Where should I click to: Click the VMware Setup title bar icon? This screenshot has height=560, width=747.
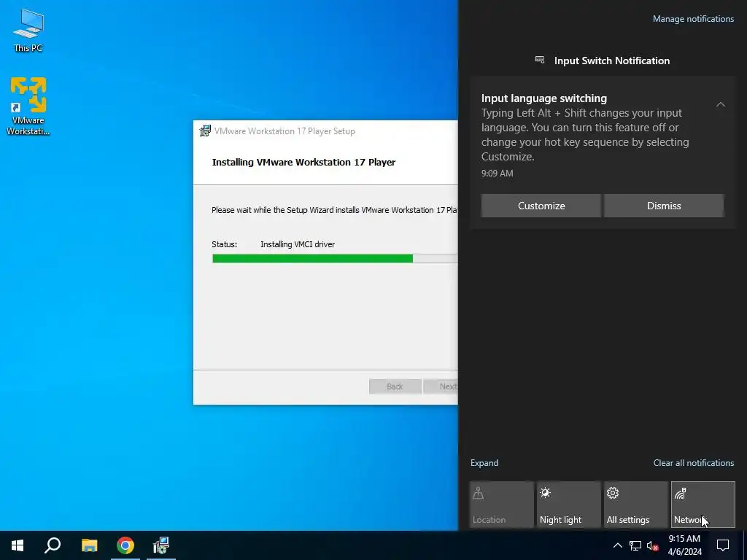tap(205, 131)
